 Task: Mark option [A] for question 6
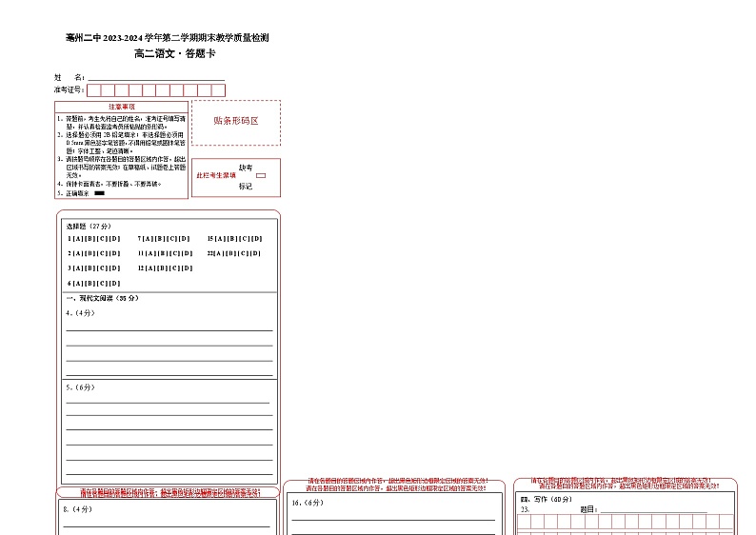(x=78, y=284)
